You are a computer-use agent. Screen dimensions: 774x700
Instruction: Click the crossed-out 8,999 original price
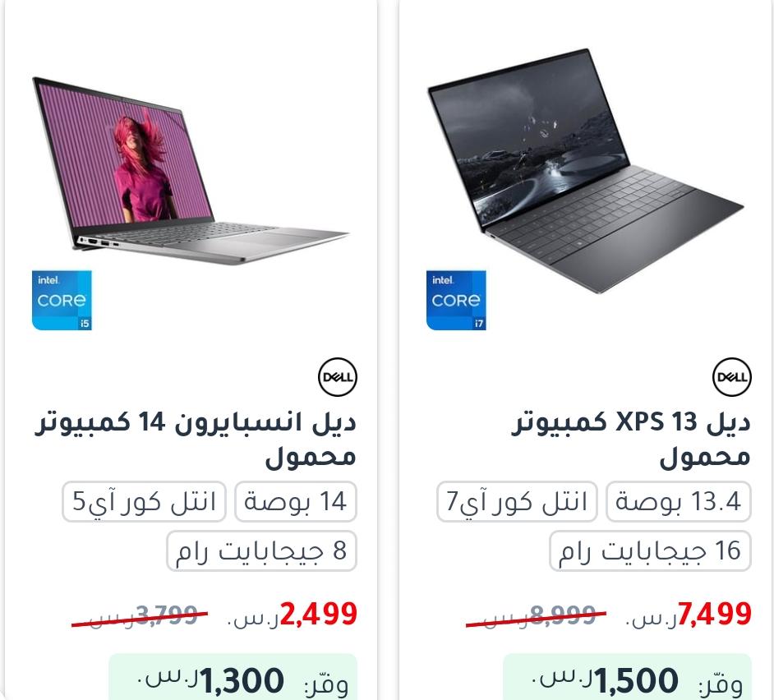click(536, 615)
